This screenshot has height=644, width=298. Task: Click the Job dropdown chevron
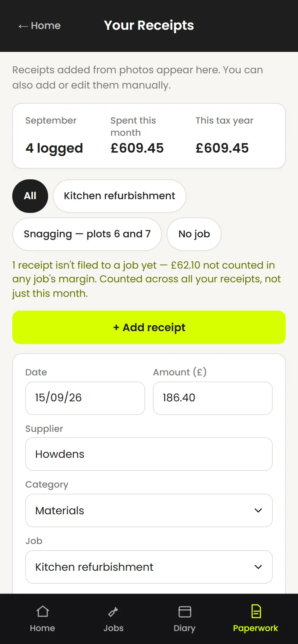pos(258,567)
